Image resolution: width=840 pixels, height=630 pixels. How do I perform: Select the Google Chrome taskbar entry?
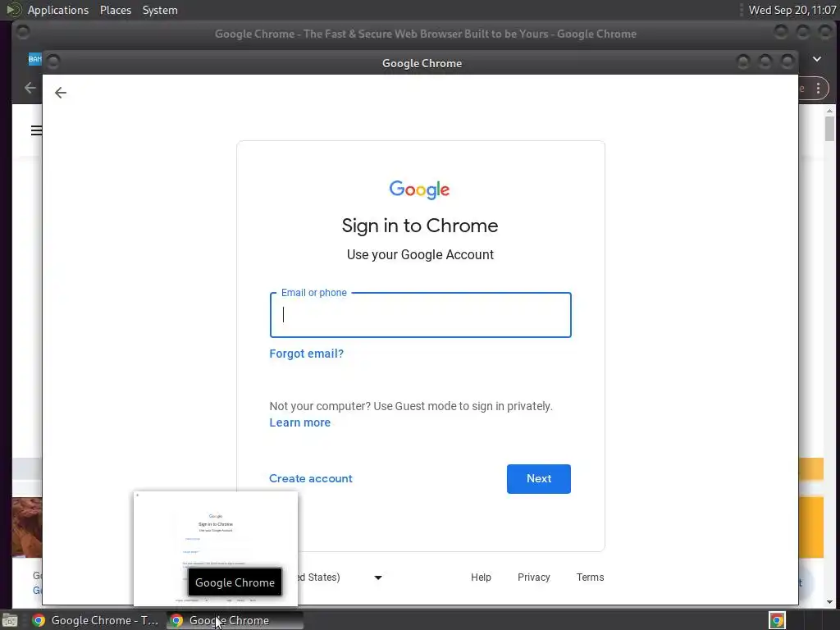pos(235,620)
